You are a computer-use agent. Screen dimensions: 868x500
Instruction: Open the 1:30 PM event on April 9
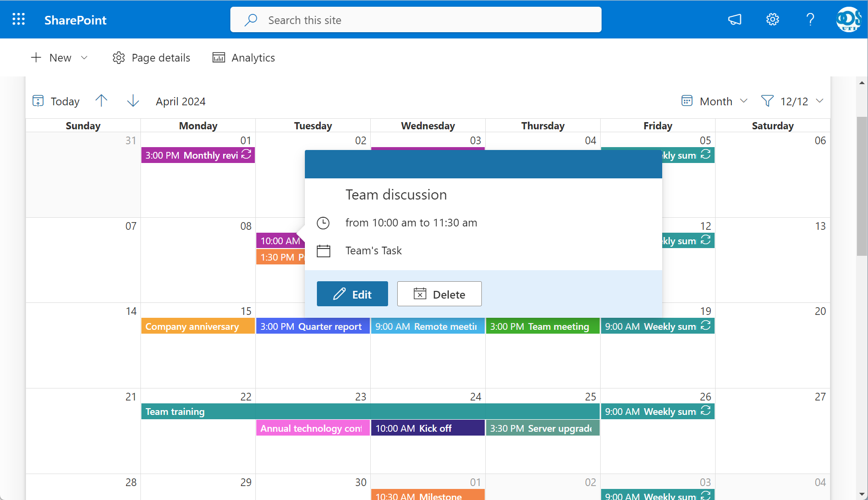tap(281, 257)
